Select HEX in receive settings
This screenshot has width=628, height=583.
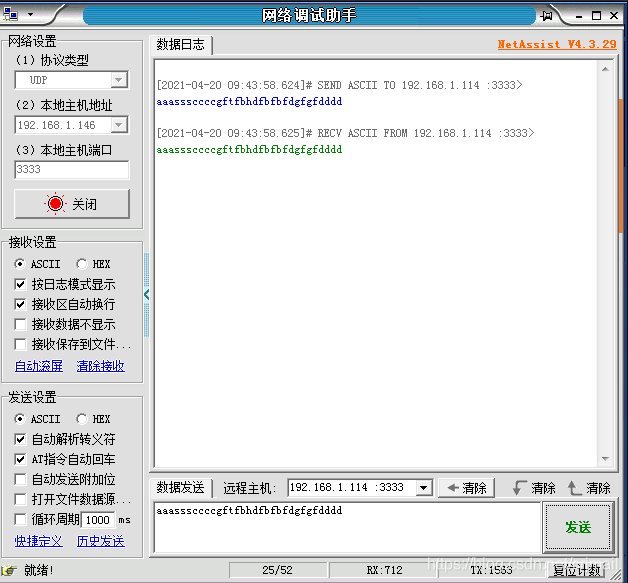93,264
